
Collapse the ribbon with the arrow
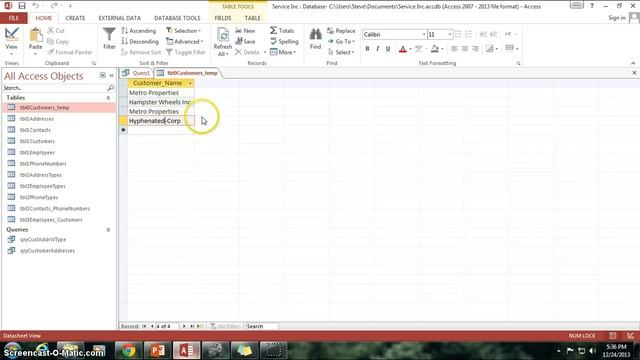click(633, 63)
